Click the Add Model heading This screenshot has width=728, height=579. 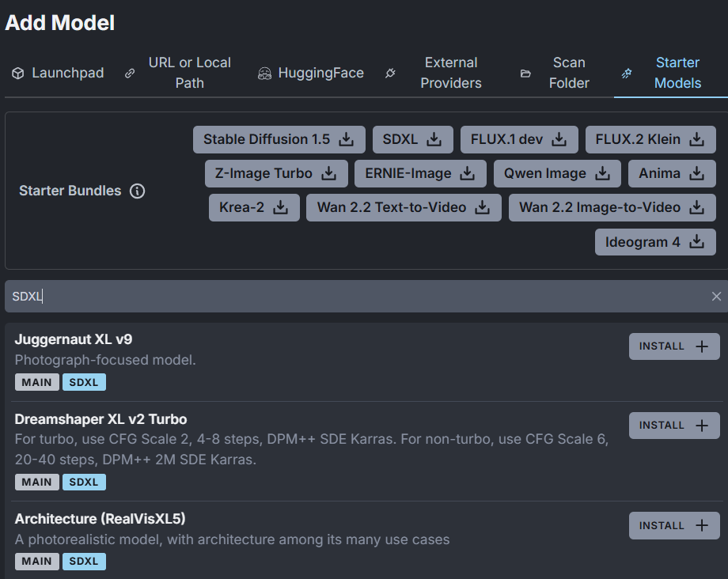pos(60,23)
